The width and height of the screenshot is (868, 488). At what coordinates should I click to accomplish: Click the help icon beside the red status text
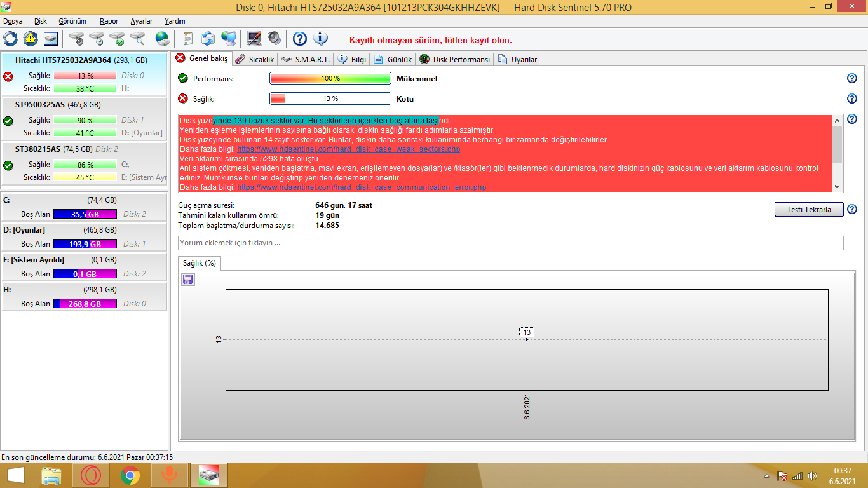tap(852, 119)
